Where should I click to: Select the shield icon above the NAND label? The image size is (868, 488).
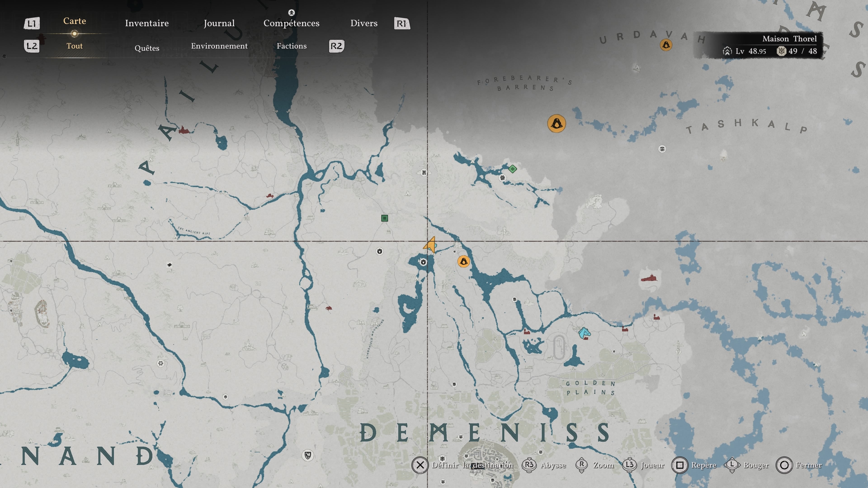pos(308,456)
